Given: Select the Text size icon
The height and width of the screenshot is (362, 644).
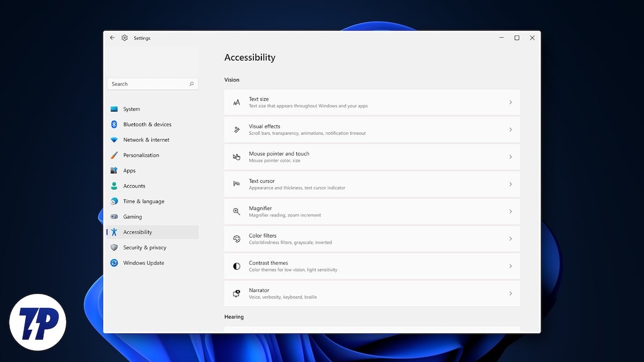Looking at the screenshot, I should point(237,102).
